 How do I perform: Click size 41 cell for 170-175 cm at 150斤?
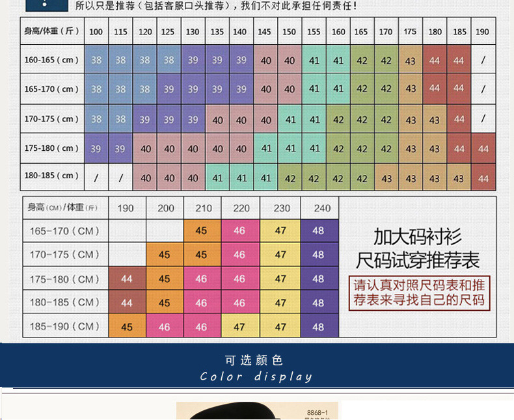290,120
